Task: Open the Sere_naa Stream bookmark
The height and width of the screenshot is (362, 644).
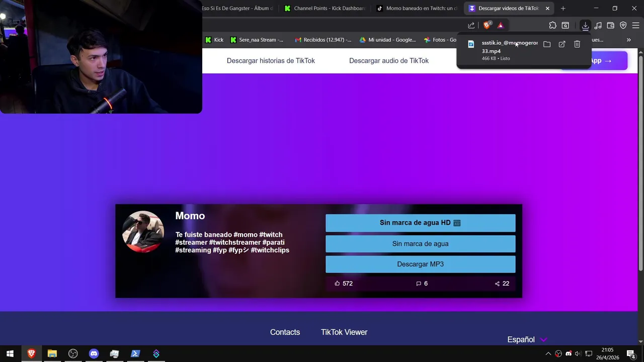Action: [x=257, y=40]
